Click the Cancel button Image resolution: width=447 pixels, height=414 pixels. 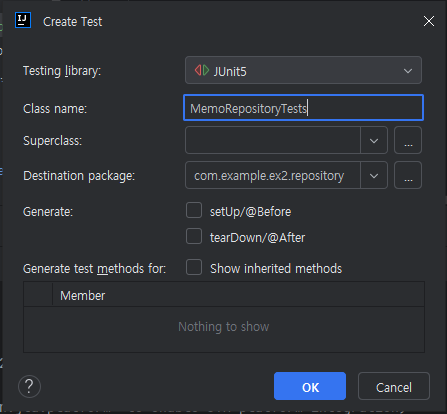[394, 386]
